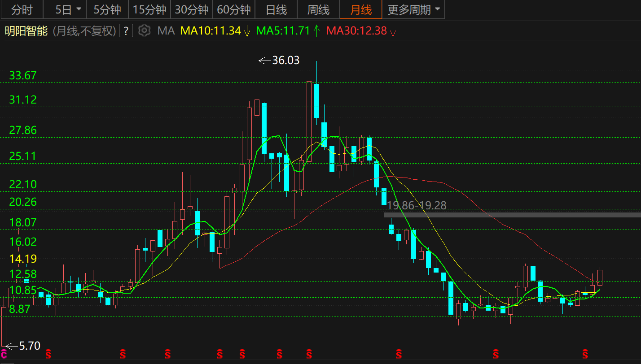The height and width of the screenshot is (364, 641).
Task: Click the MA indicator label
Action: pyautogui.click(x=166, y=31)
